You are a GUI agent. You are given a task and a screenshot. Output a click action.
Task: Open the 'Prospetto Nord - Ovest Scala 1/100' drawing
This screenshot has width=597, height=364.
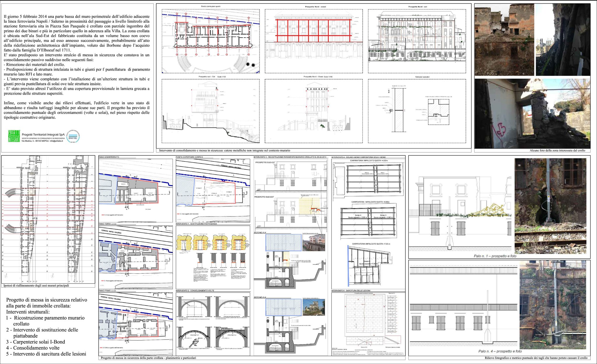(314, 111)
